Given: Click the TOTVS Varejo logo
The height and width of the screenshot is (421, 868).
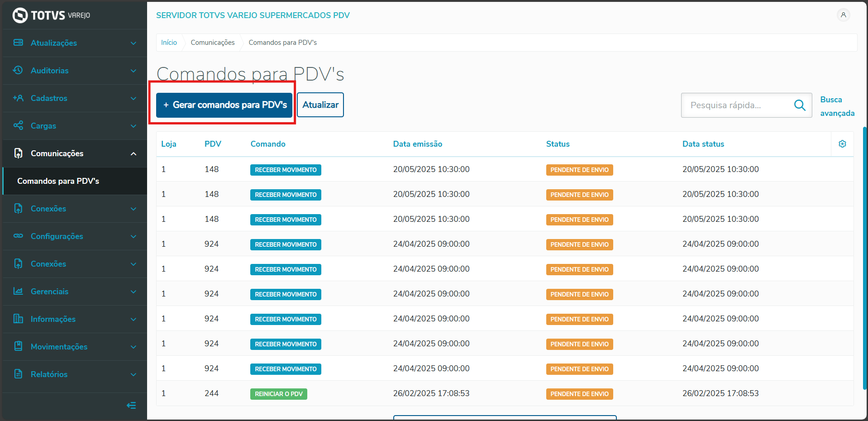Looking at the screenshot, I should click(51, 15).
